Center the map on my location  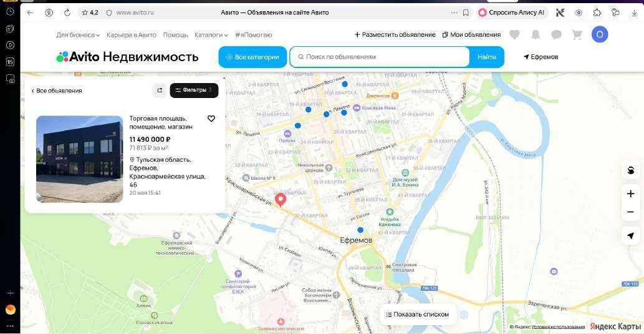coord(630,236)
